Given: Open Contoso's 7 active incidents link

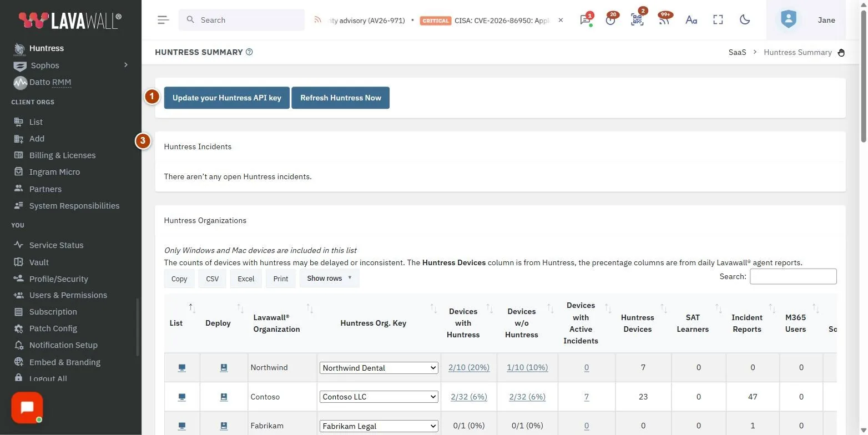Looking at the screenshot, I should pyautogui.click(x=587, y=397).
